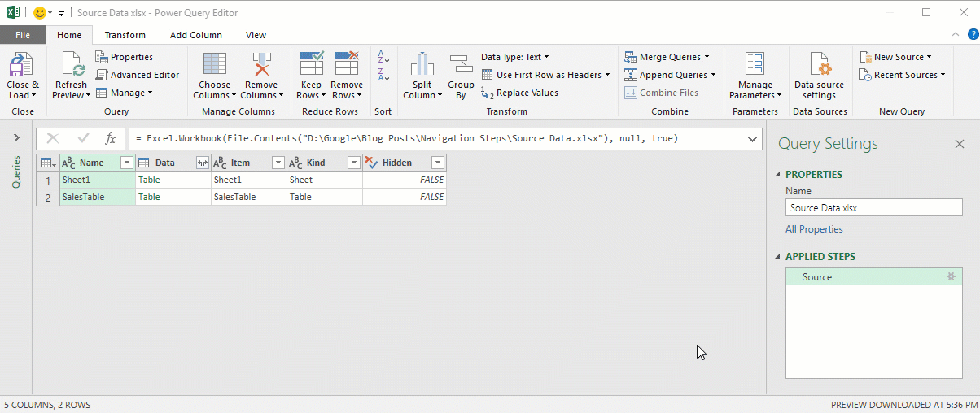Collapse the APPLIED STEPS section
The image size is (980, 413).
pyautogui.click(x=778, y=257)
